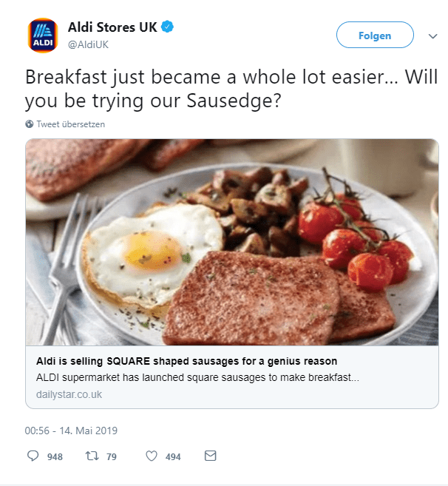
Task: Click the dailystar.co.uk source link
Action: [69, 394]
